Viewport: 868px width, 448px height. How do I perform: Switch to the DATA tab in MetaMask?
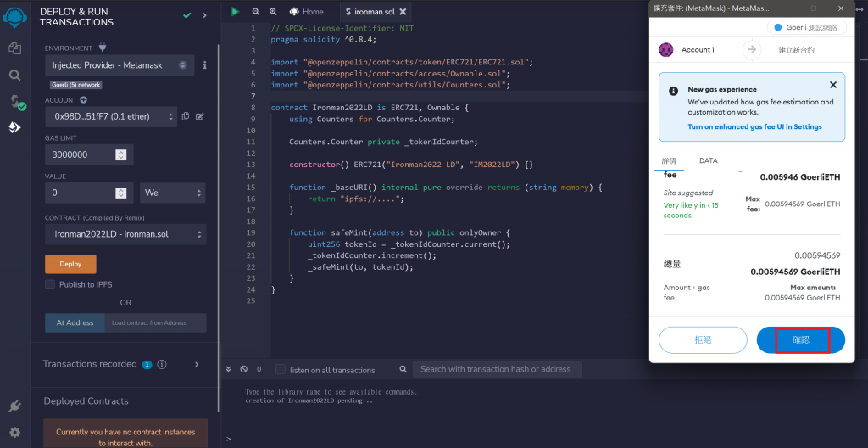click(709, 161)
